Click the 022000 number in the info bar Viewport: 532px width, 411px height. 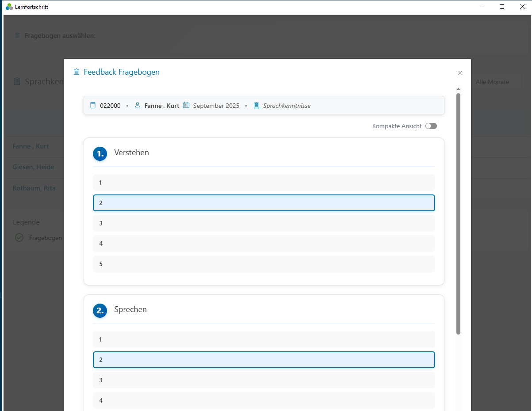(110, 106)
